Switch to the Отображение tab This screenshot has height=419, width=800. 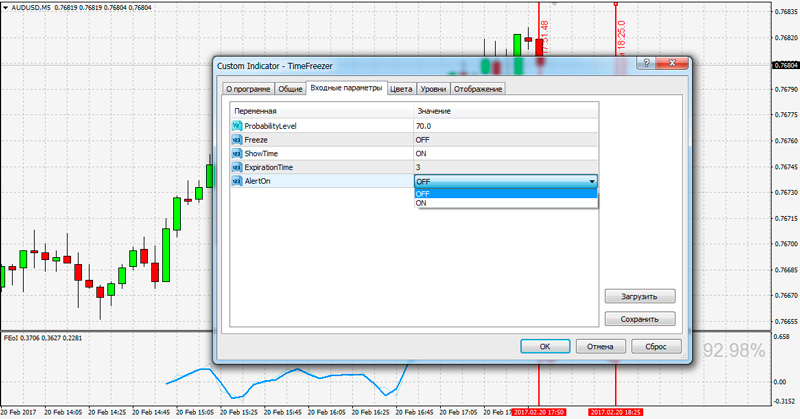coord(480,89)
